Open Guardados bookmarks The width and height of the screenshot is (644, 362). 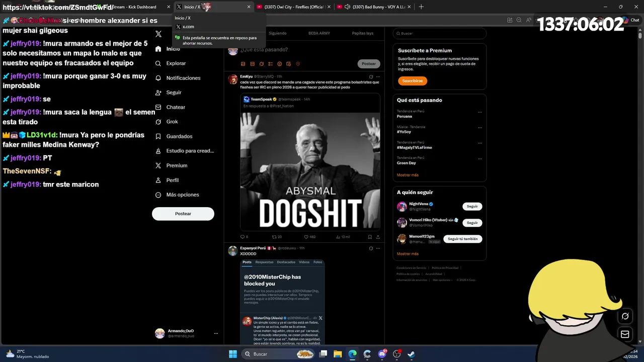pos(174,136)
